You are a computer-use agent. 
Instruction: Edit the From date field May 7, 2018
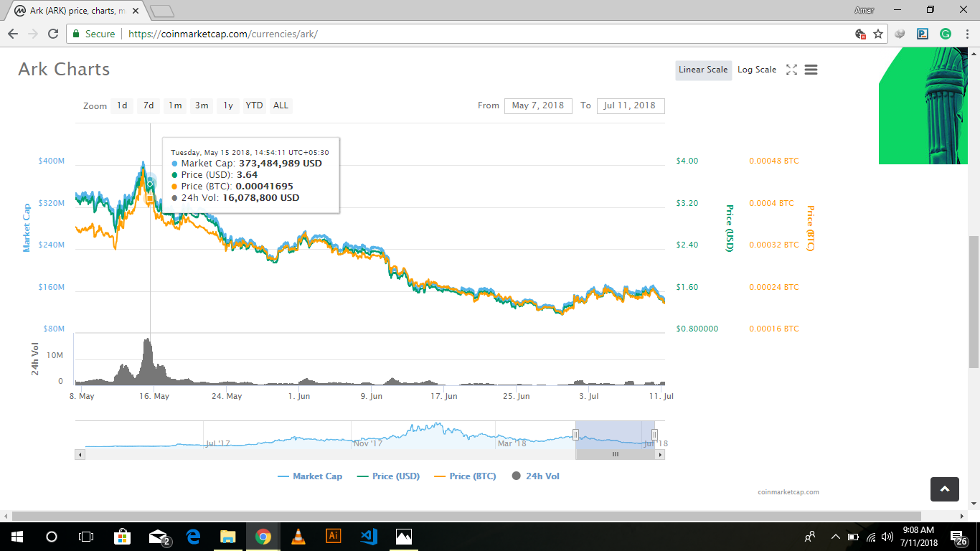click(539, 105)
